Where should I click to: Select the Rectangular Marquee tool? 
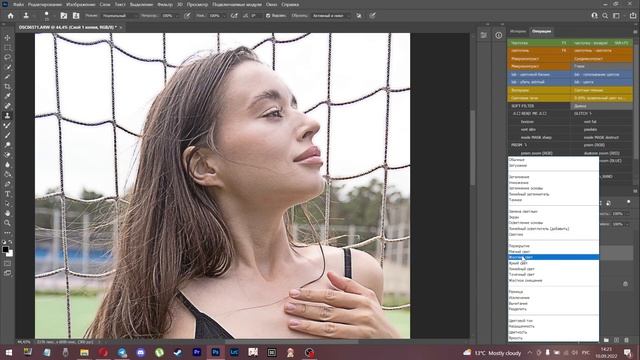pos(7,47)
